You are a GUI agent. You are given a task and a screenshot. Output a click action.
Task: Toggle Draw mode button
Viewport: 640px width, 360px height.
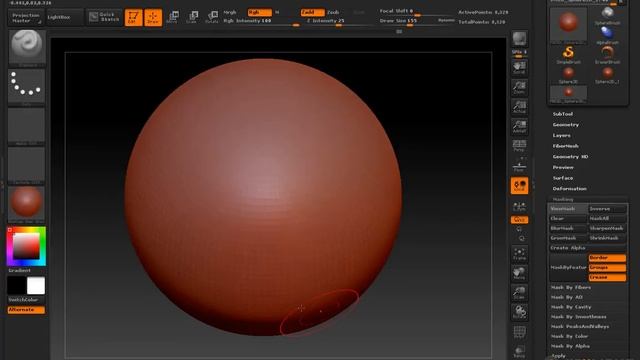153,17
